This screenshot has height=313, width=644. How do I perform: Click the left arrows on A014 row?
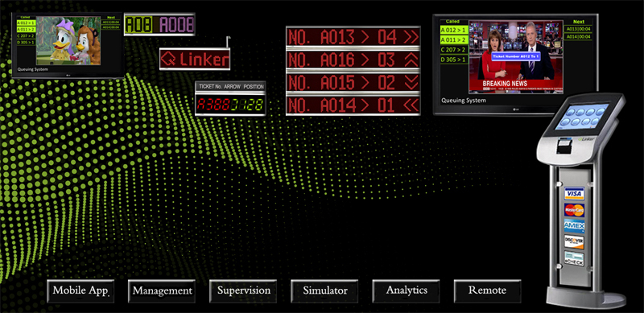[x=411, y=105]
